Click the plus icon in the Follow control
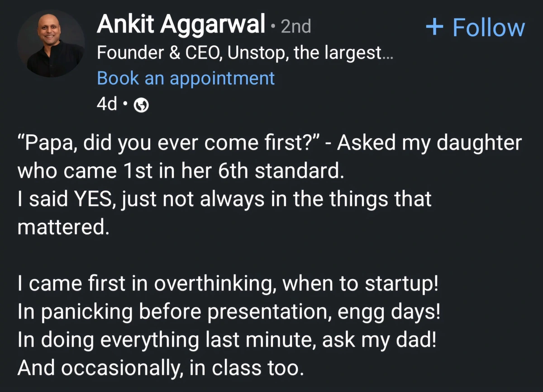This screenshot has width=543, height=392. pyautogui.click(x=435, y=27)
